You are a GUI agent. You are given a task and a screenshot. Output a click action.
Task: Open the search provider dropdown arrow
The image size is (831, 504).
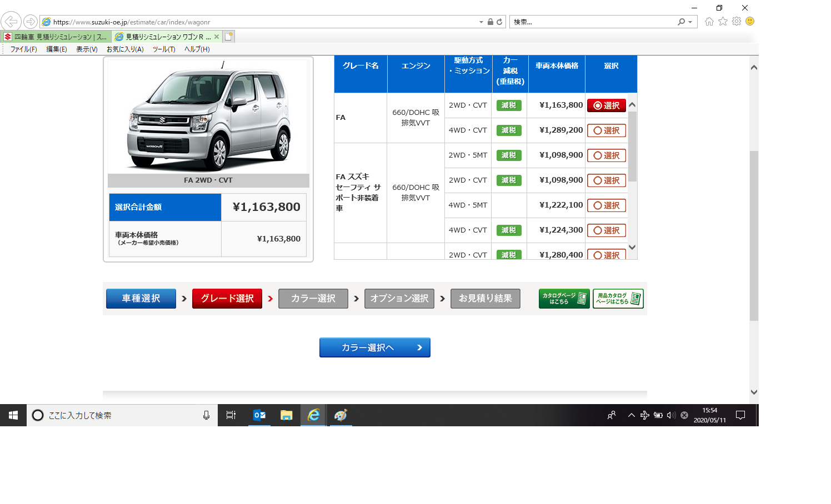690,22
